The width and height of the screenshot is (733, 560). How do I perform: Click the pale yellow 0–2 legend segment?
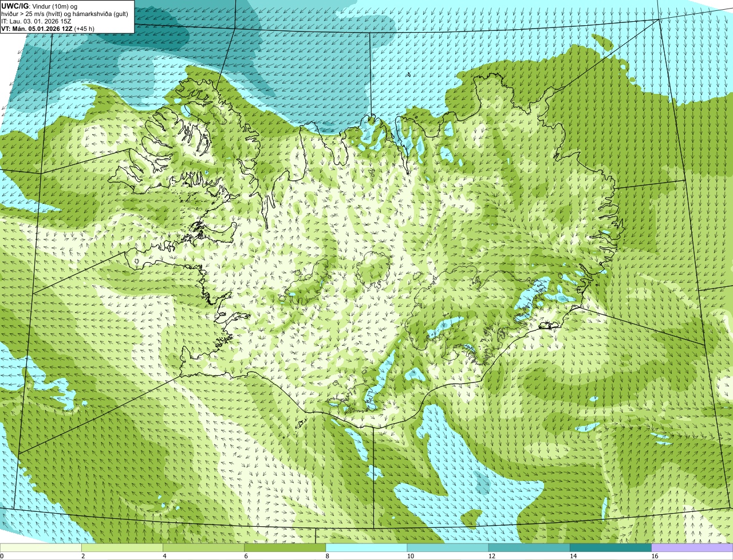41,547
